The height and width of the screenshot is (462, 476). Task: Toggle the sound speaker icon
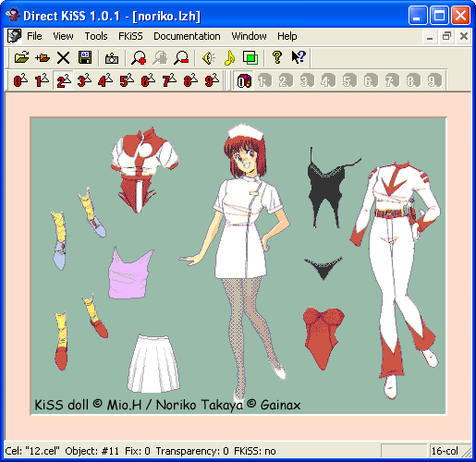pyautogui.click(x=209, y=57)
